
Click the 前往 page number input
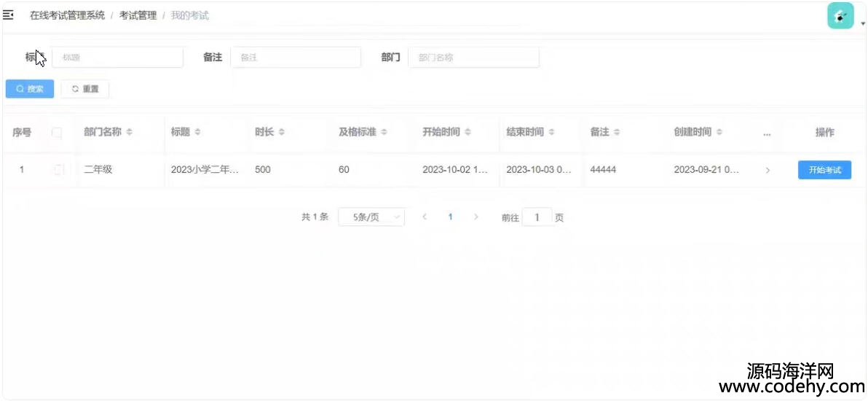(537, 217)
